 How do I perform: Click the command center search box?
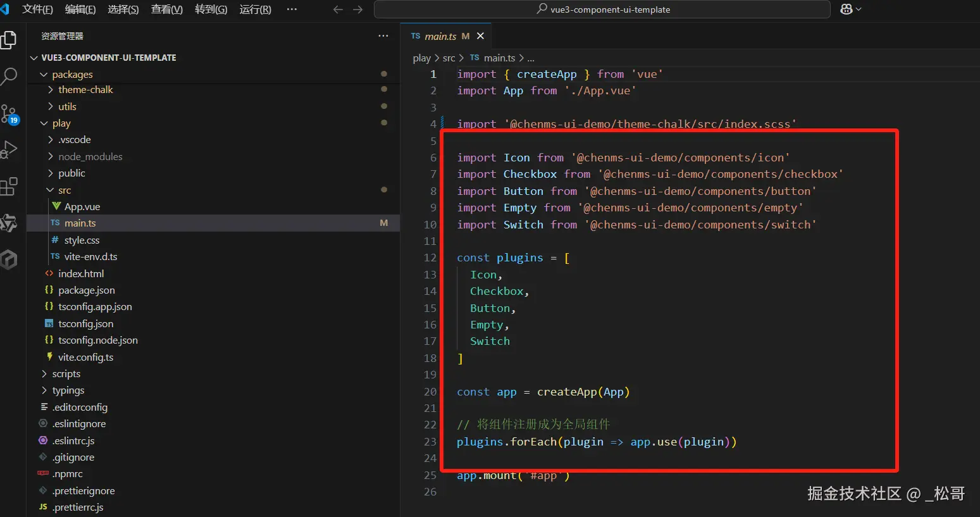602,9
